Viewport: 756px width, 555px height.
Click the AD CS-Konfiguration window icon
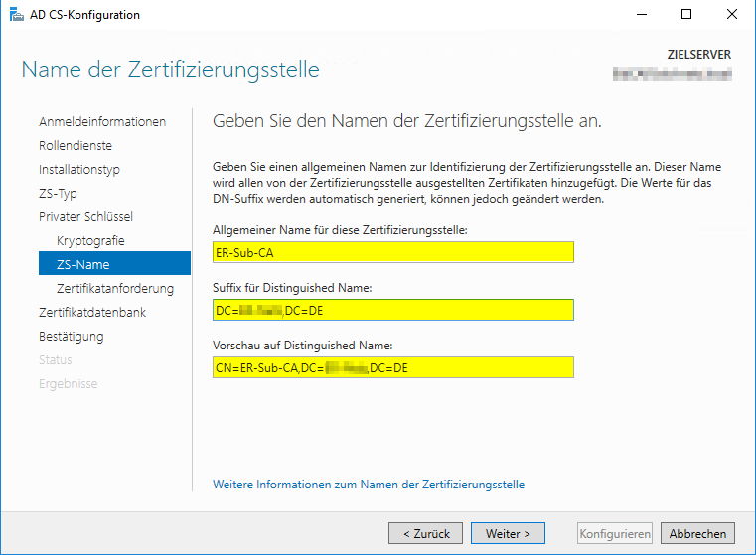[x=17, y=15]
